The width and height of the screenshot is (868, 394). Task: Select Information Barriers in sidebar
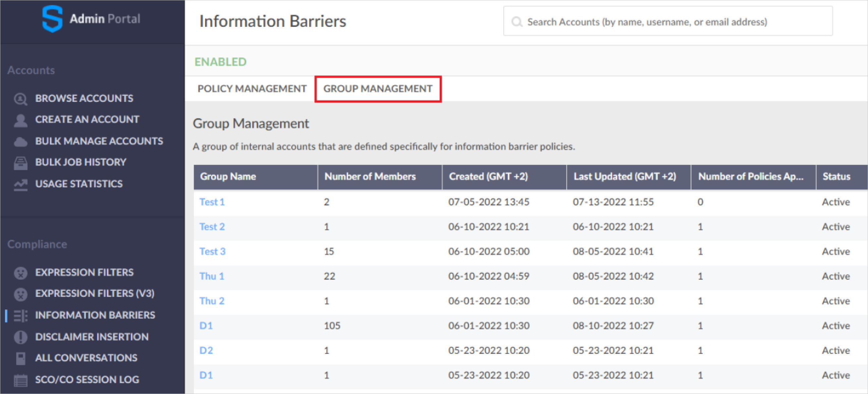pos(95,315)
